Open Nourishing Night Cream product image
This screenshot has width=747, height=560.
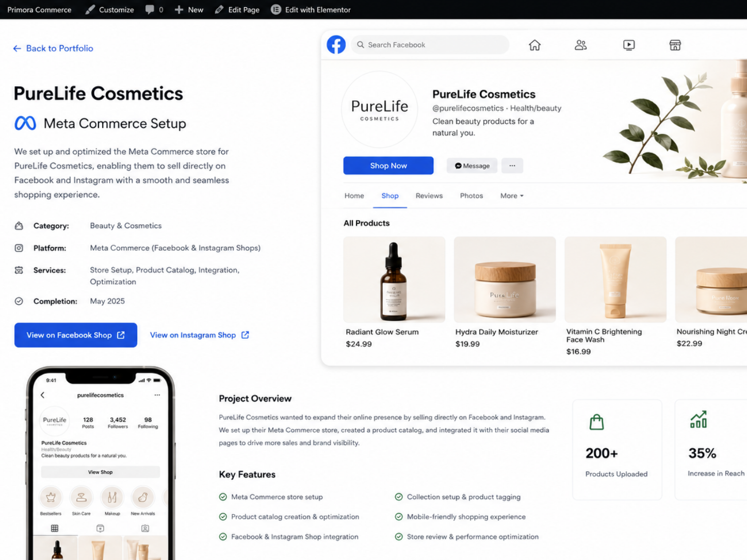tap(711, 279)
